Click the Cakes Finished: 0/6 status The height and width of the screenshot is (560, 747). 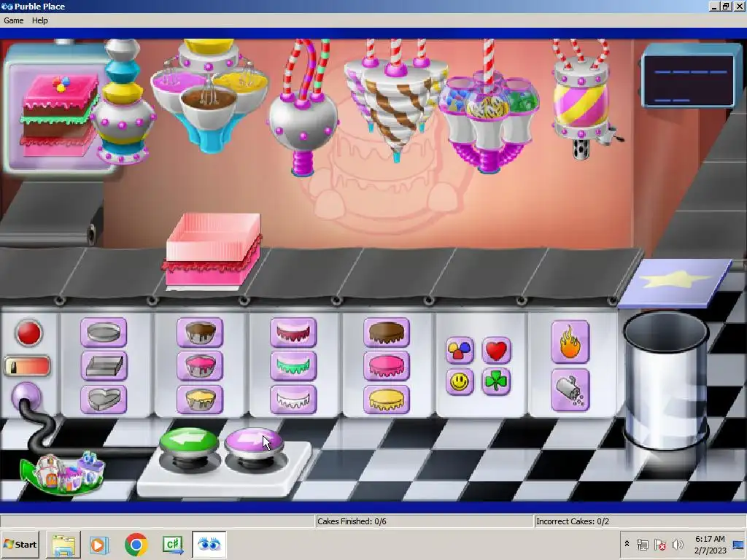[352, 521]
